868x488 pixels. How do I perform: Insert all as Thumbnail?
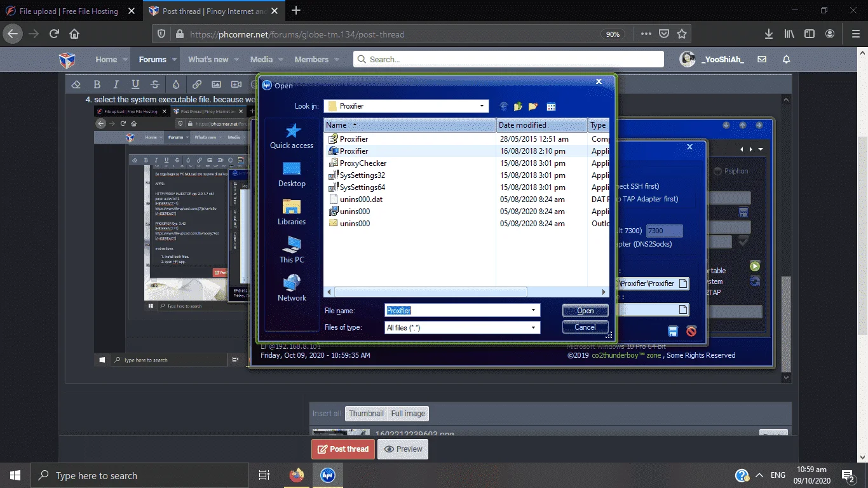tap(366, 414)
